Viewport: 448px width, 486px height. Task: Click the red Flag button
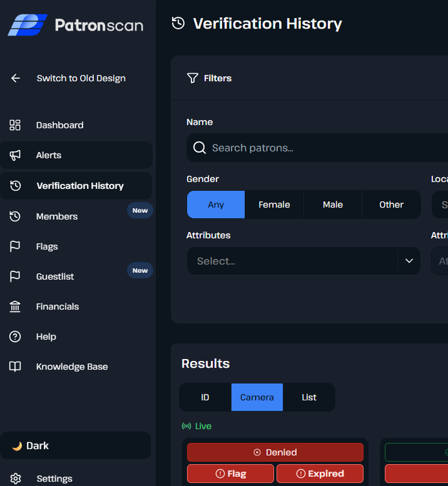(x=230, y=474)
